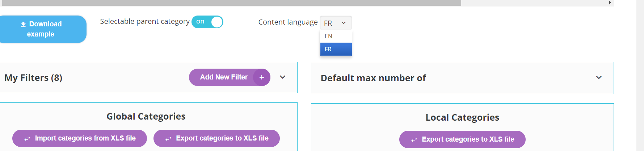Toggle the Selectable parent category switch
Screen dimensions: 644x151
(x=207, y=22)
